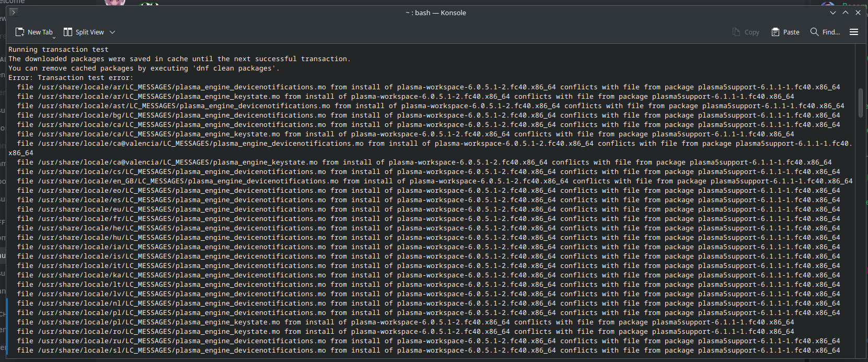
Task: Click the locale/fr devicenotifications.mo conflict line
Action: (x=429, y=219)
